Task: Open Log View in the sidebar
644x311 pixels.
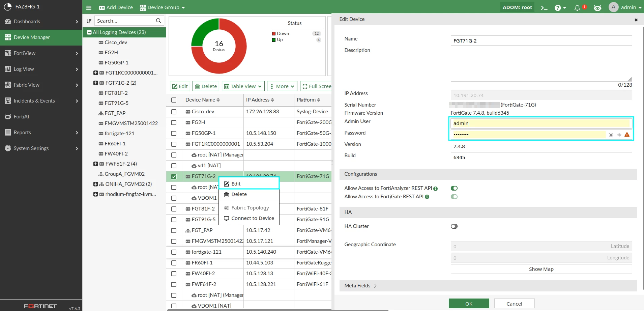Action: coord(41,69)
